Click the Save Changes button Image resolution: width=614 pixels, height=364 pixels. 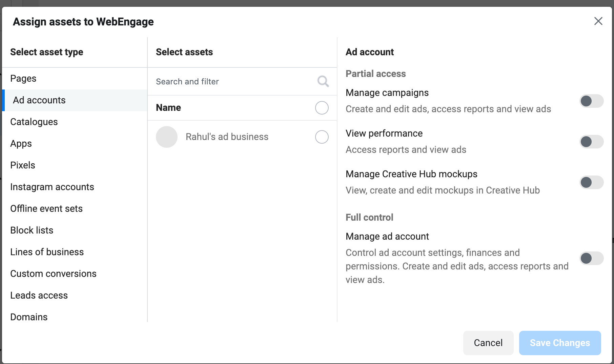point(560,343)
